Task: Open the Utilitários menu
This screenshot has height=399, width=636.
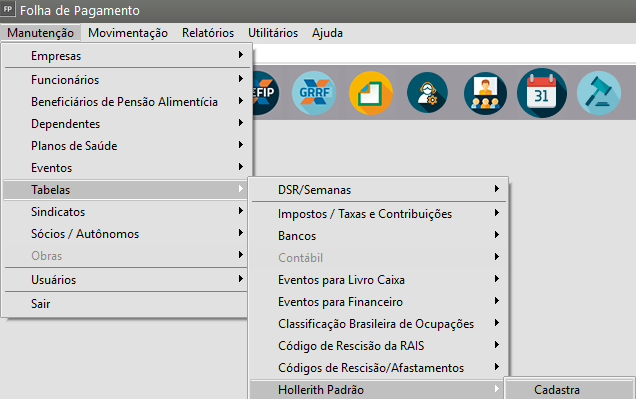Action: (273, 33)
